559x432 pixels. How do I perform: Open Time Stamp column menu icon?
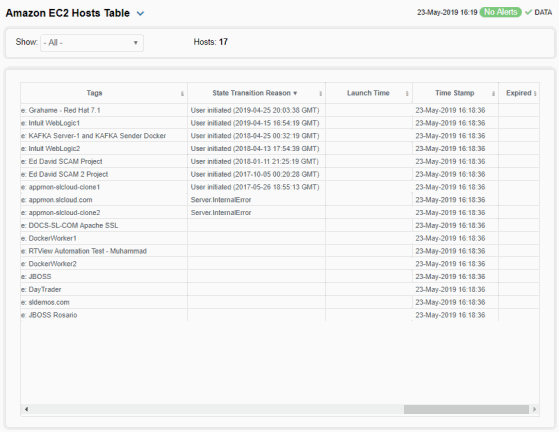pyautogui.click(x=493, y=93)
